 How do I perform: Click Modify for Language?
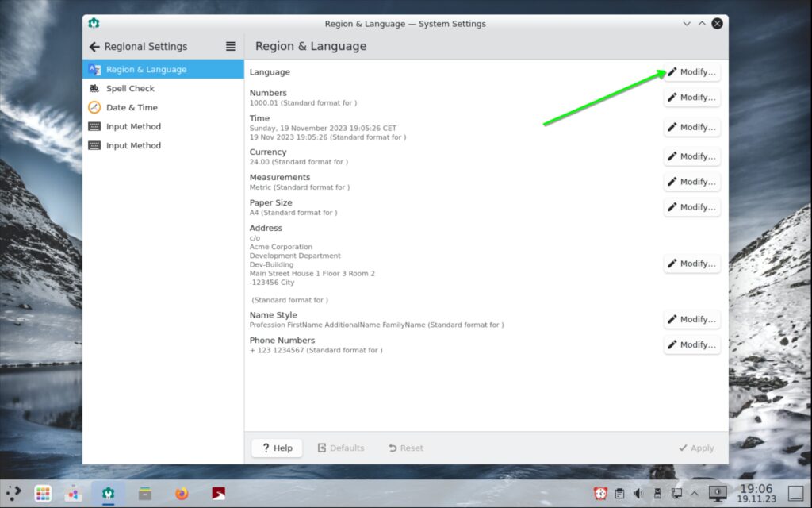point(691,72)
